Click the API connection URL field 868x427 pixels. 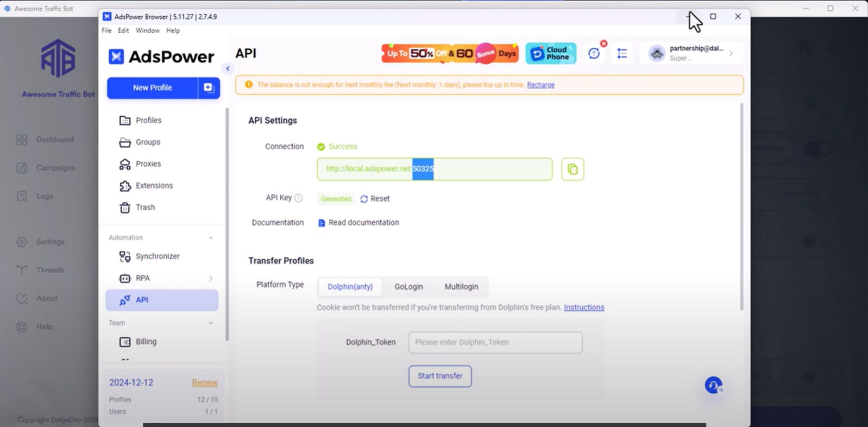click(435, 169)
